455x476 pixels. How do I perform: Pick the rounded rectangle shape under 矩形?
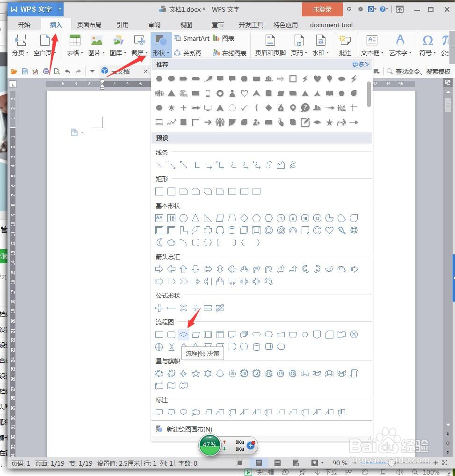pos(172,192)
